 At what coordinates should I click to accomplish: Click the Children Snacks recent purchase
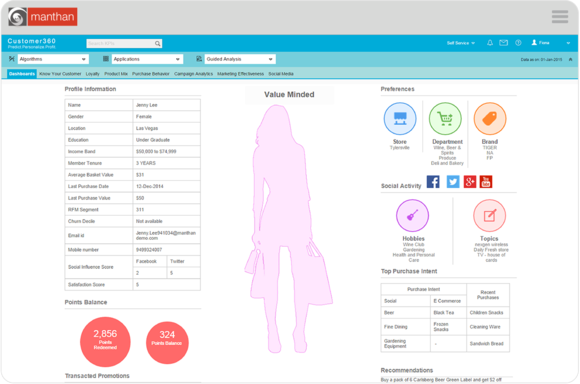[488, 313]
